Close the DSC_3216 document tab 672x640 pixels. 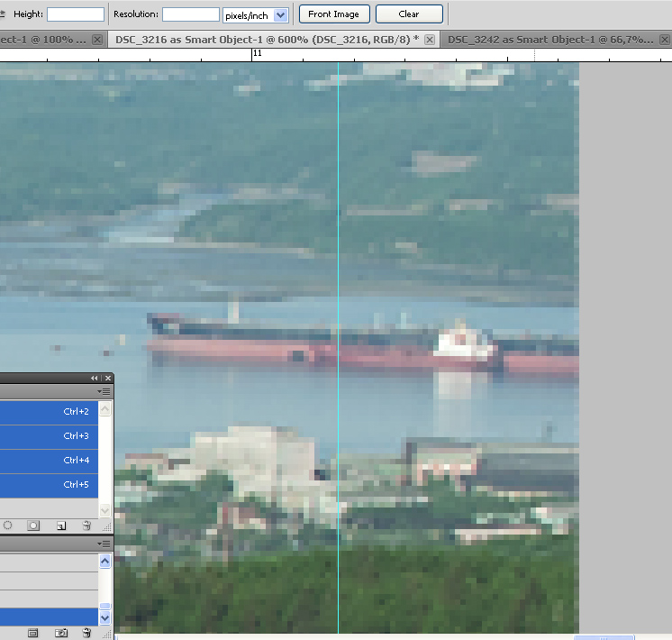pyautogui.click(x=430, y=40)
